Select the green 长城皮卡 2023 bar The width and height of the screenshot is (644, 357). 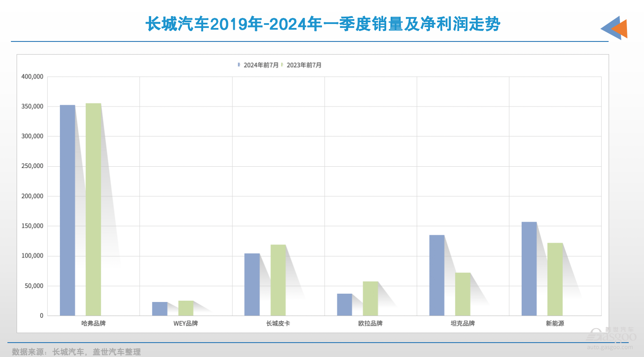tap(278, 280)
